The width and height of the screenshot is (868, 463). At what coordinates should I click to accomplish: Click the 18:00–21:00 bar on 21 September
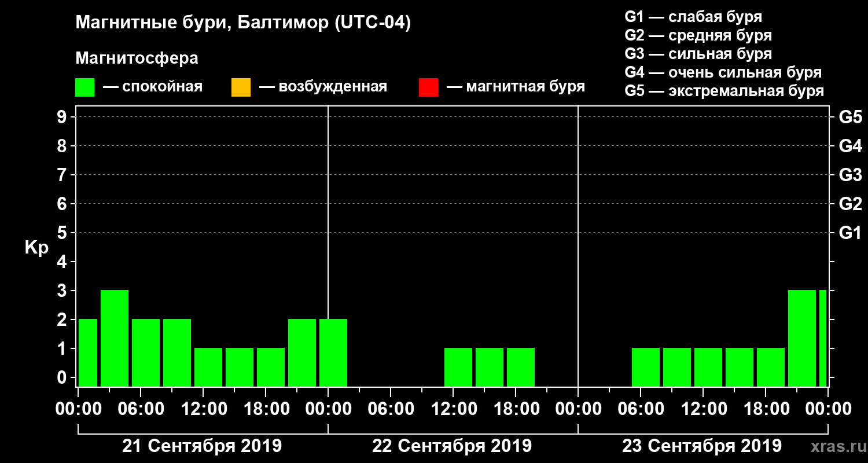(x=271, y=367)
